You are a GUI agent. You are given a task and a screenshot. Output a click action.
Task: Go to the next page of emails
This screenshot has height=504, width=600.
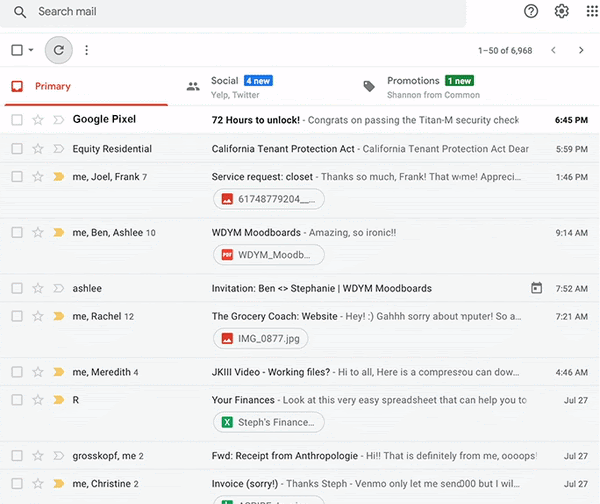point(581,50)
